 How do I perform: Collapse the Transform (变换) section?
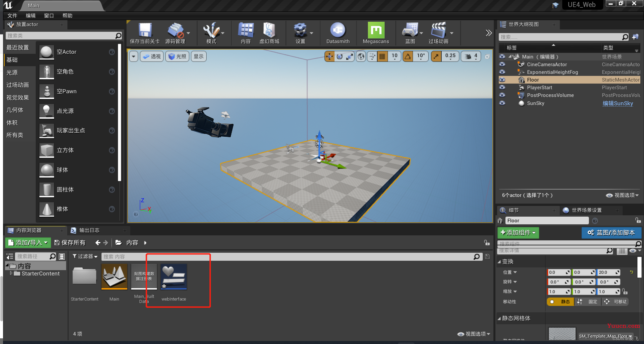click(x=499, y=261)
